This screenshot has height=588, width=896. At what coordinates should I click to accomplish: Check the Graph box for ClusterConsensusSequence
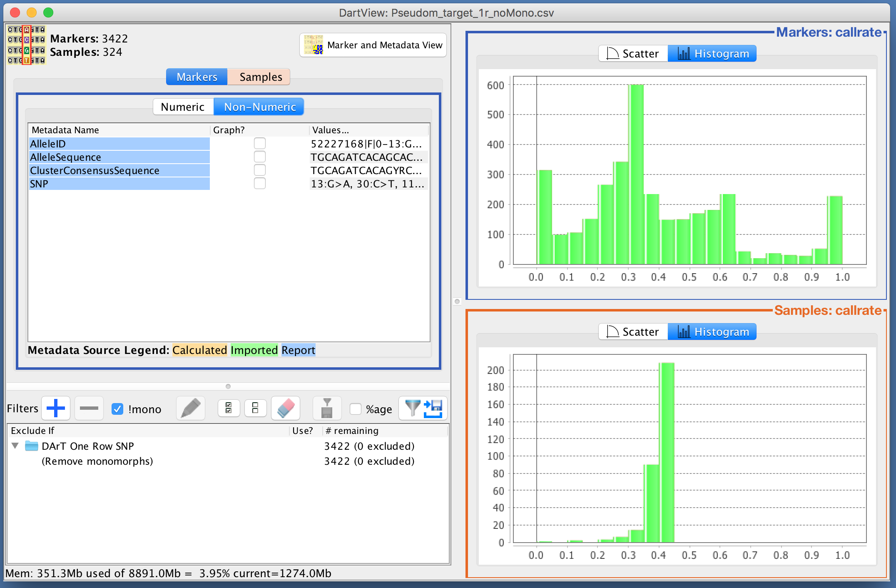click(x=260, y=170)
